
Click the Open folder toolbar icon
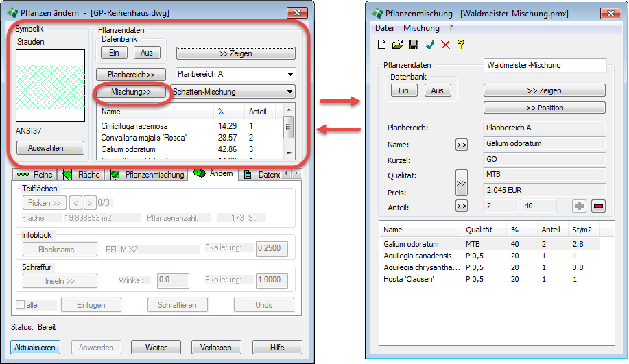(x=397, y=45)
